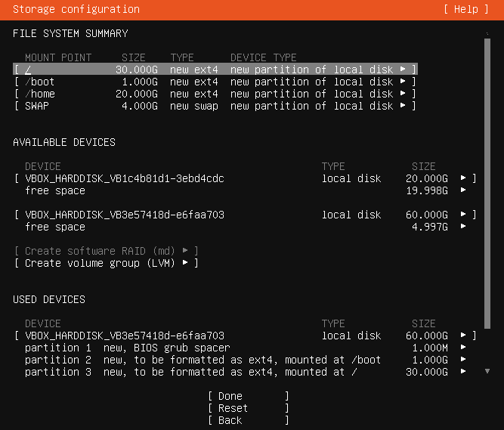504x430 pixels.
Task: Select partition 1 BIOS grub spacer
Action: point(246,348)
